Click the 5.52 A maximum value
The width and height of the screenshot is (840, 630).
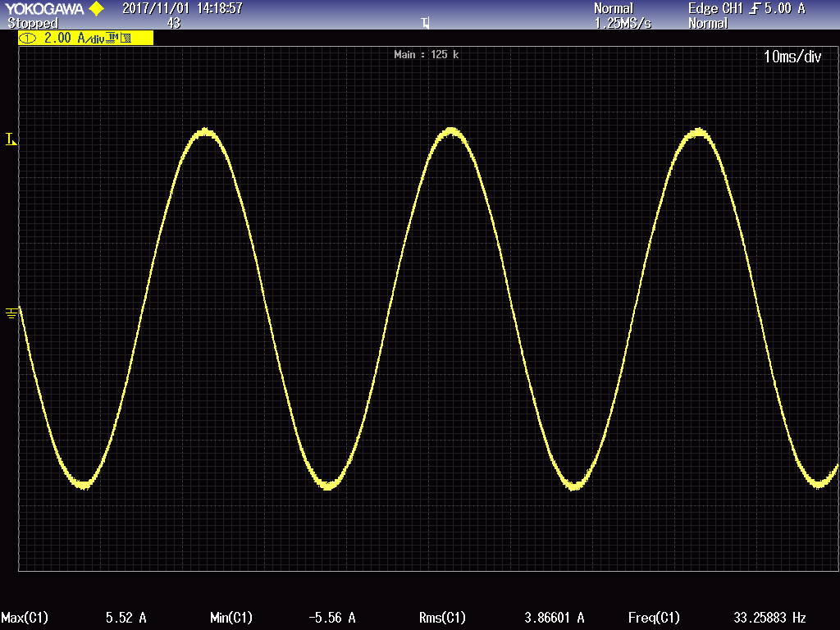pos(126,618)
